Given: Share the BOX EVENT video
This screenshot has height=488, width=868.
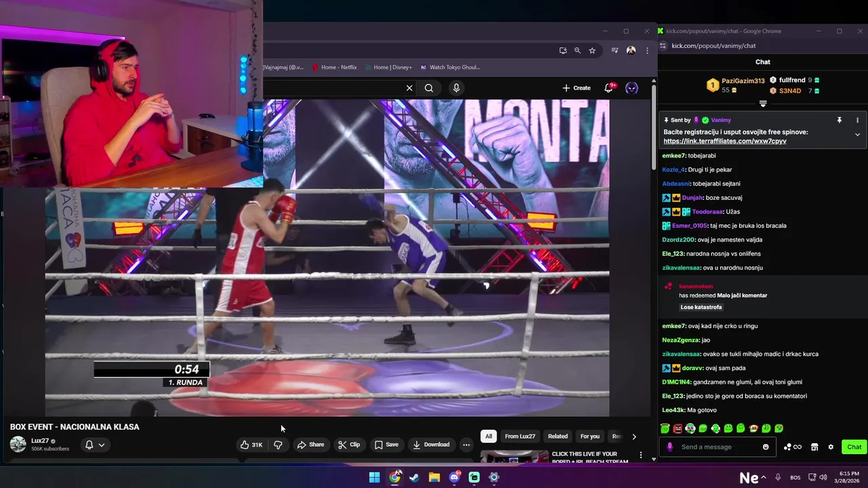Looking at the screenshot, I should pyautogui.click(x=311, y=445).
